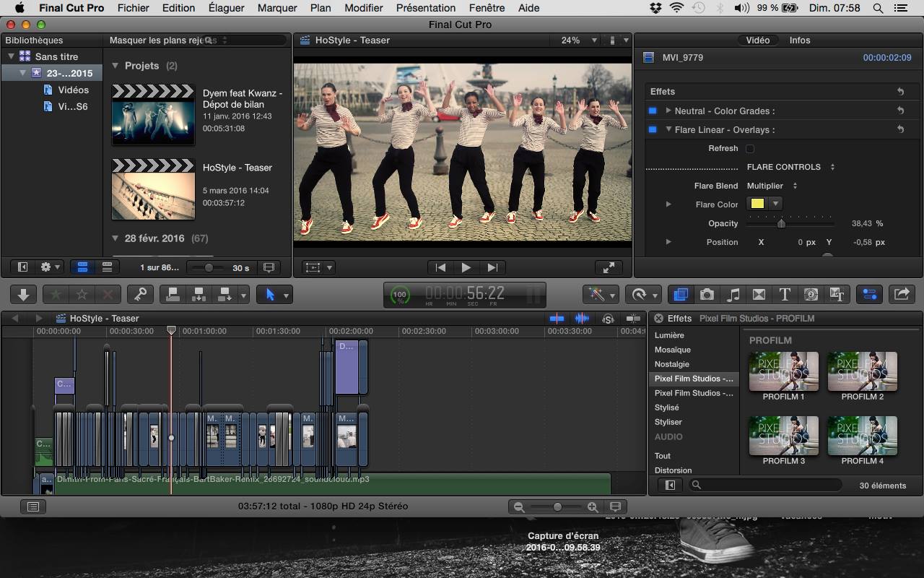Open the Présentation menu
Viewport: 924px width, 578px height.
[x=426, y=8]
